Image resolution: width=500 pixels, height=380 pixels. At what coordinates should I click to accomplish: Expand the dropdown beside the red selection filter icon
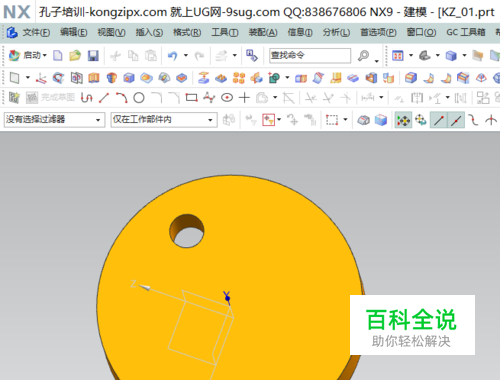point(279,120)
